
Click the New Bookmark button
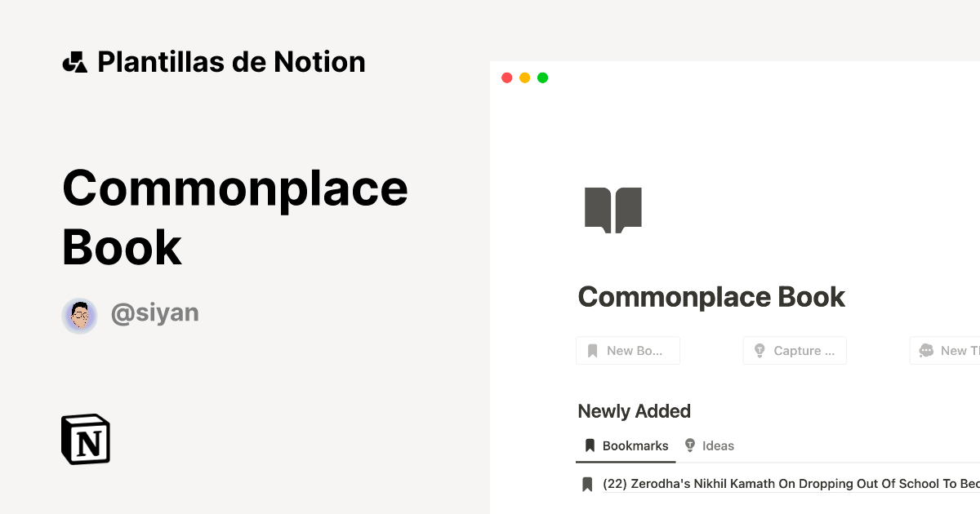(x=627, y=350)
